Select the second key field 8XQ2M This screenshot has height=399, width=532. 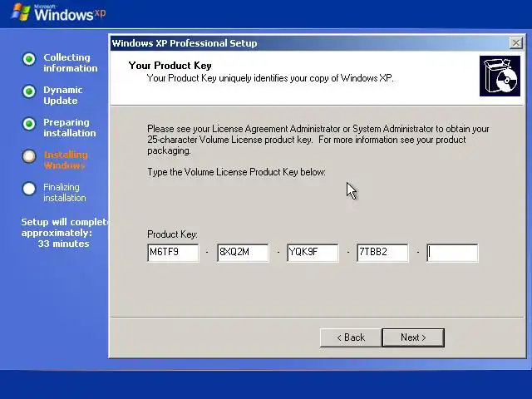(x=243, y=253)
